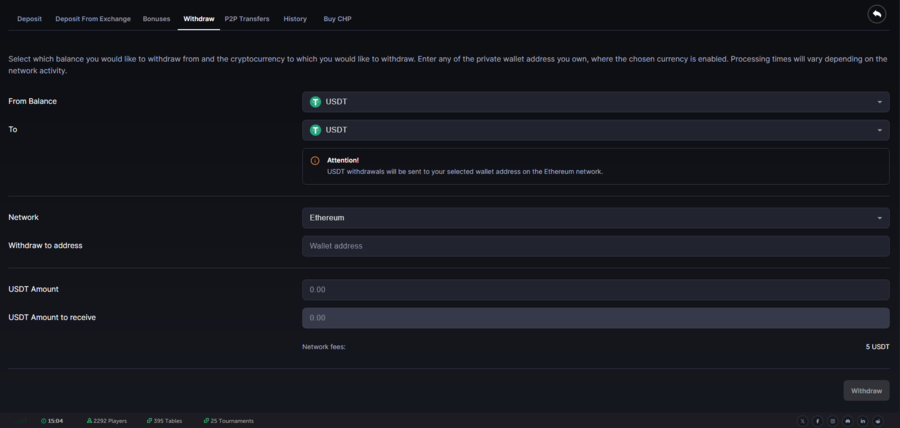The width and height of the screenshot is (900, 428).
Task: Click the Tether icon in To field
Action: point(315,130)
